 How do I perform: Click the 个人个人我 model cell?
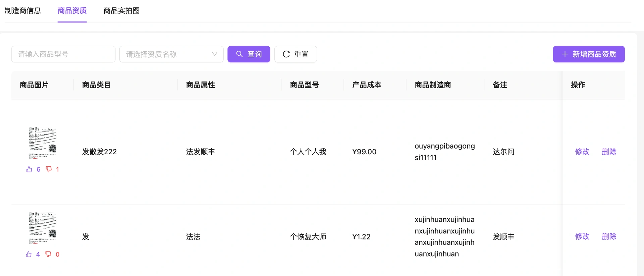pyautogui.click(x=308, y=152)
